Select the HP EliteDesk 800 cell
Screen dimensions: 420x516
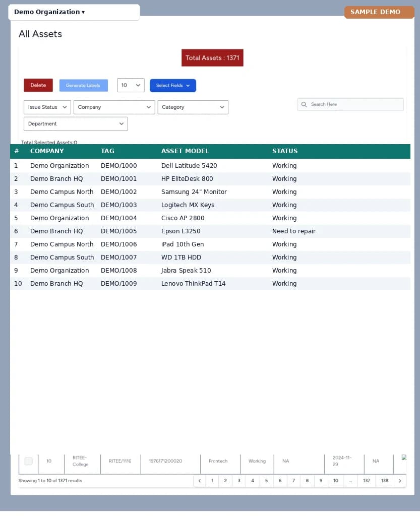[x=187, y=179]
